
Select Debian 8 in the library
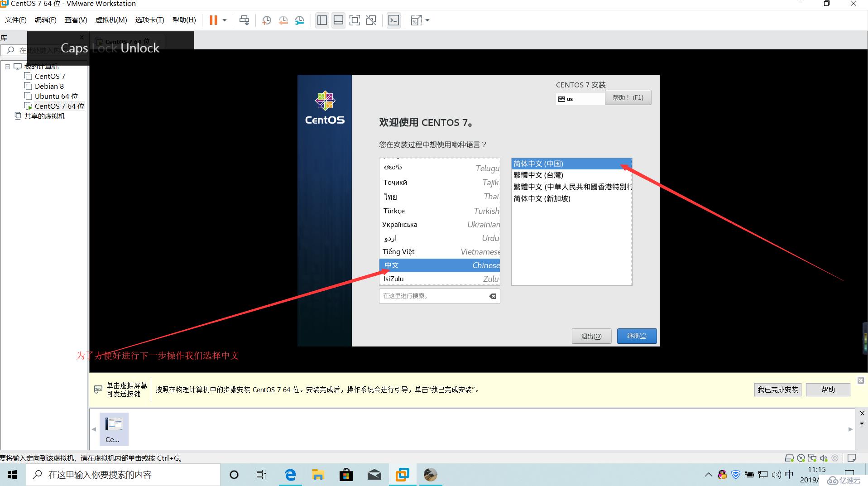point(49,86)
